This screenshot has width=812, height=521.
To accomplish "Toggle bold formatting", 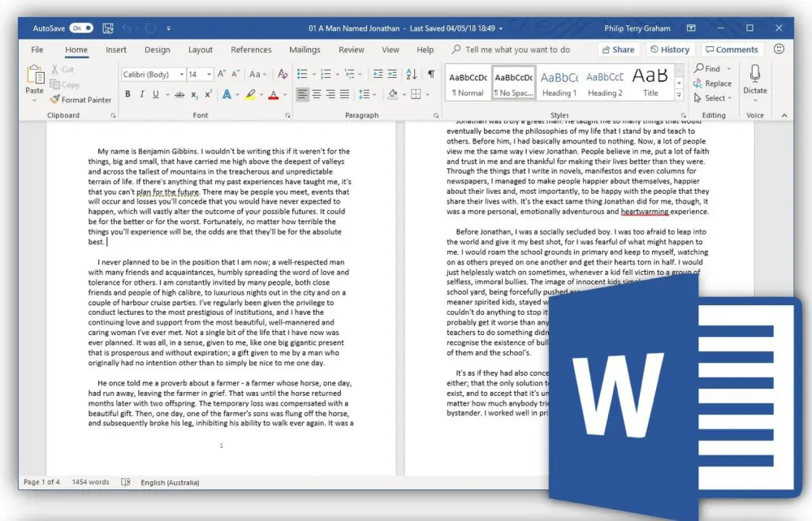I will click(127, 94).
